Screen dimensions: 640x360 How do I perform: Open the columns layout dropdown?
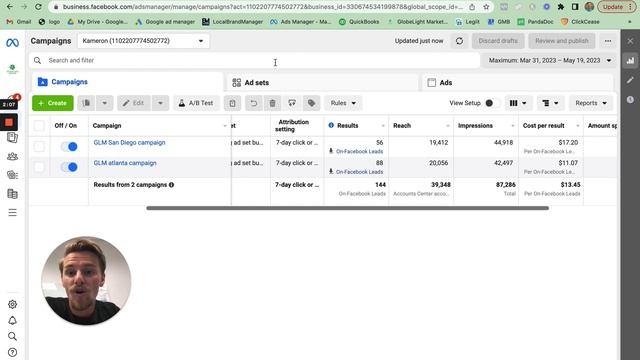[518, 103]
